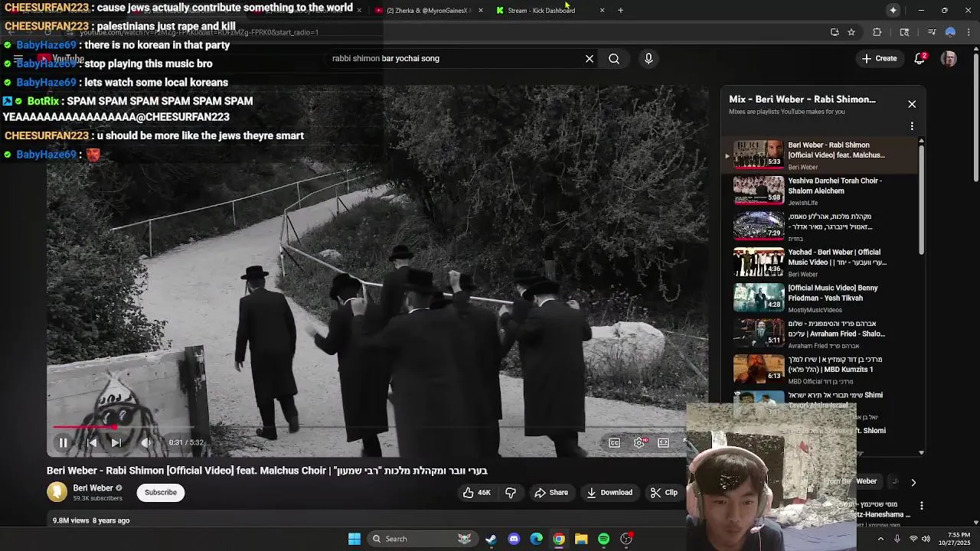Open Beri Weber channel name link
This screenshot has width=980, height=551.
93,487
